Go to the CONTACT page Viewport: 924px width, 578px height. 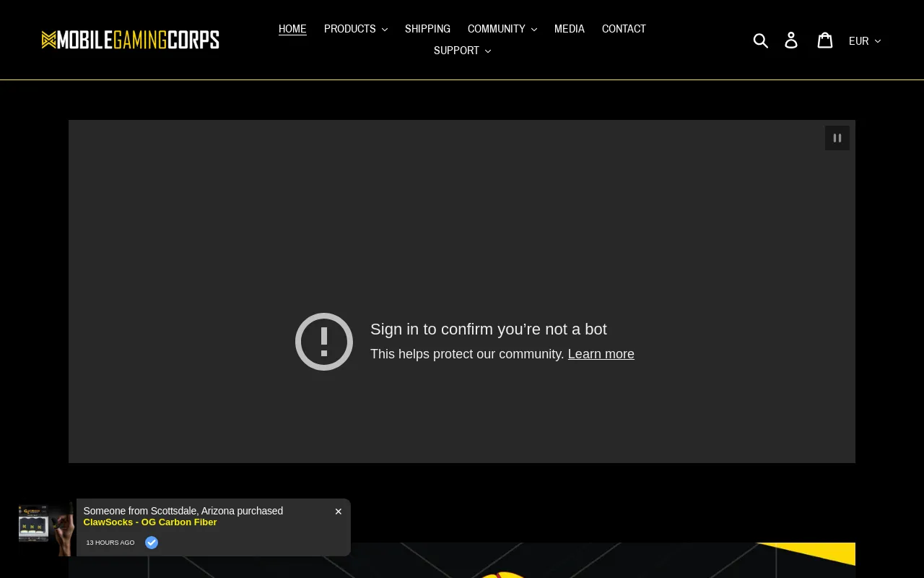point(624,29)
